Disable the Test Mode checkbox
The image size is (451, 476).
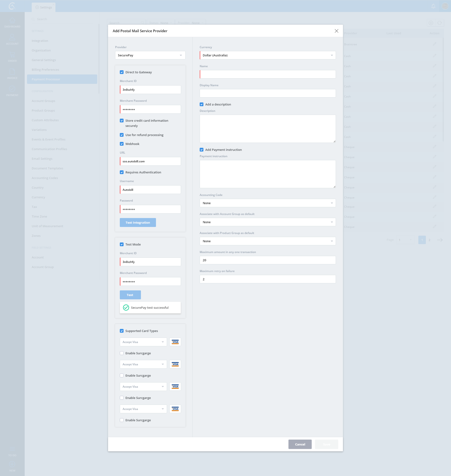click(x=122, y=244)
